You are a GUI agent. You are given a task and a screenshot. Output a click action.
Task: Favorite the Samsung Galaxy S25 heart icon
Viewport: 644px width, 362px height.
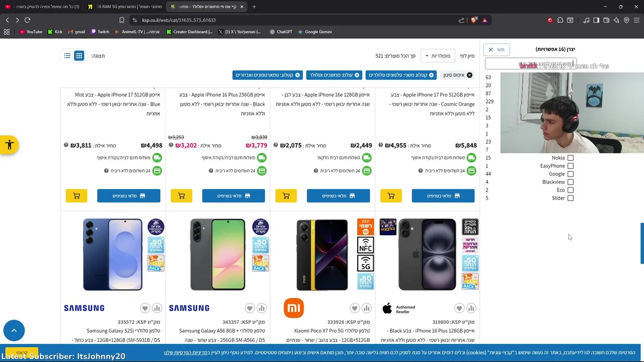pos(145,308)
